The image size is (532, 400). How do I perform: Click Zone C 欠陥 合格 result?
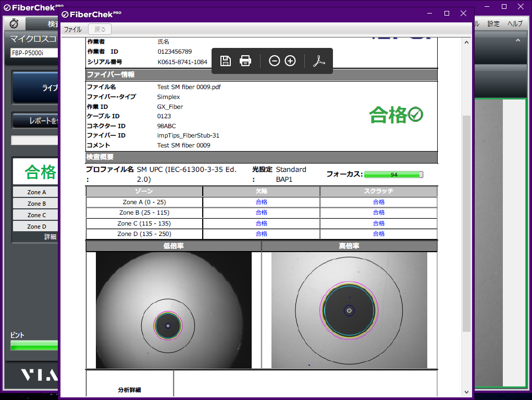(261, 223)
